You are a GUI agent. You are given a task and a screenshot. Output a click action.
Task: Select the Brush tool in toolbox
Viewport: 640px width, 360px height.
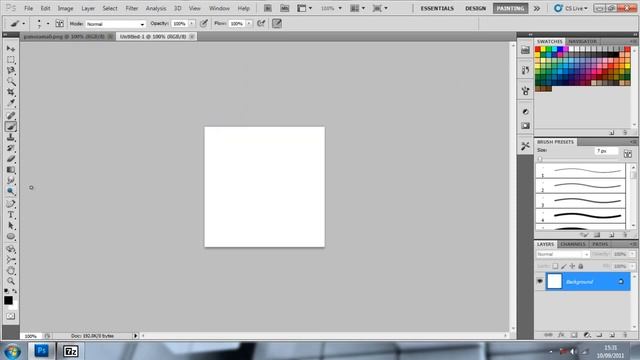pyautogui.click(x=11, y=127)
